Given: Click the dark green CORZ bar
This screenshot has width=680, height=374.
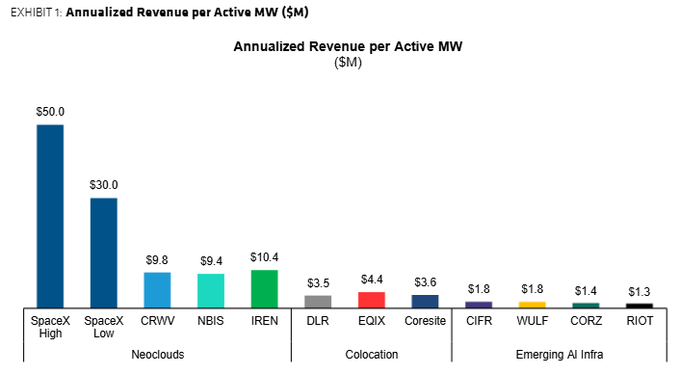Looking at the screenshot, I should [x=586, y=305].
